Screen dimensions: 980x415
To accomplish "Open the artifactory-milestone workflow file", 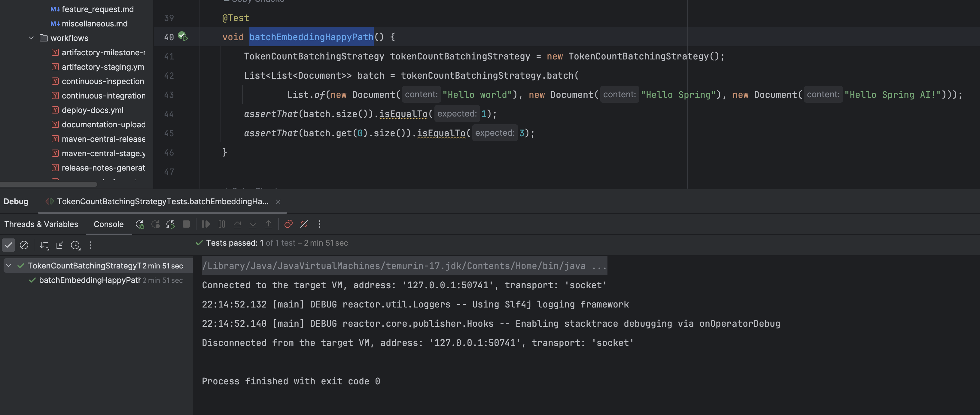I will (x=103, y=53).
